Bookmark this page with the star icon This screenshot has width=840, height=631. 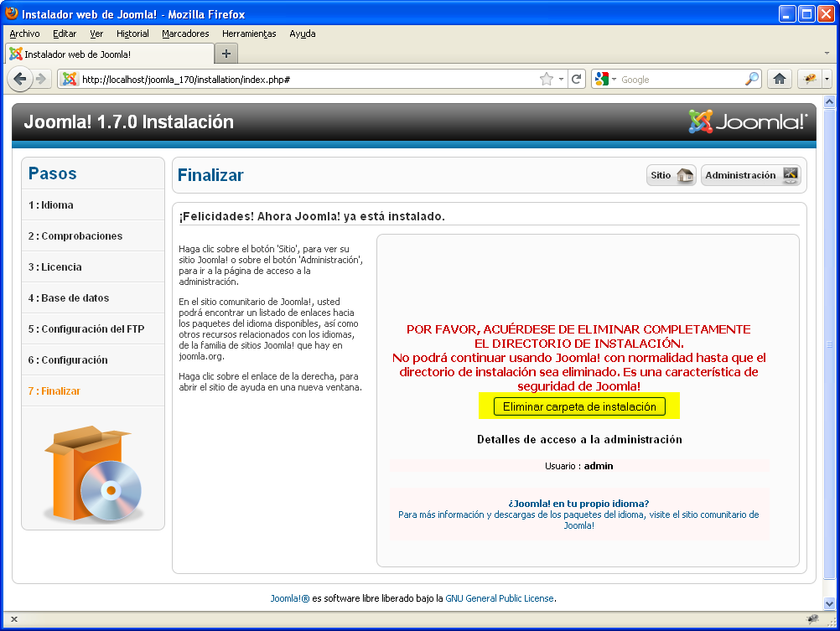tap(546, 80)
